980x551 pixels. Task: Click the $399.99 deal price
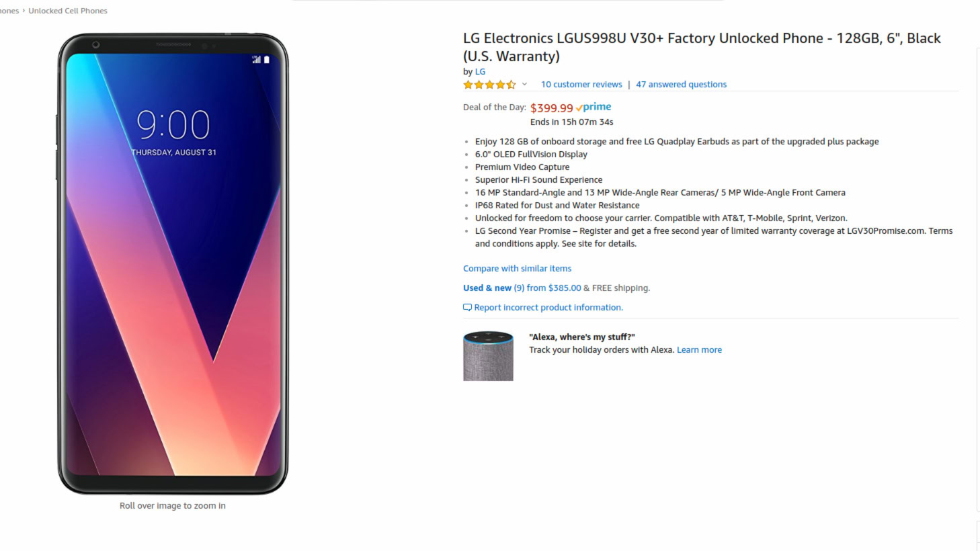click(x=551, y=108)
